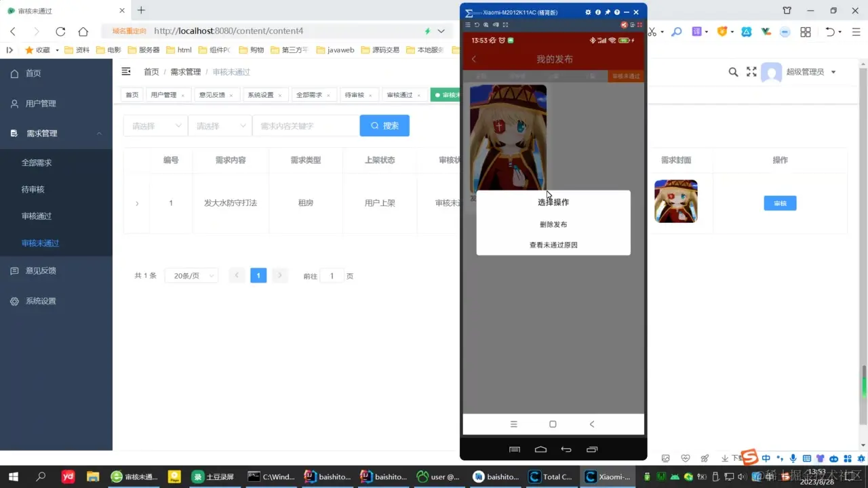This screenshot has width=868, height=488.
Task: Tap the phone navigation home square
Action: 553,424
